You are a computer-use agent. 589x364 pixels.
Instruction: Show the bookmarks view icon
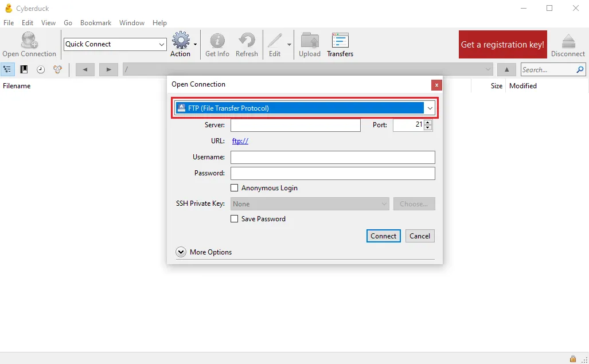(x=24, y=69)
